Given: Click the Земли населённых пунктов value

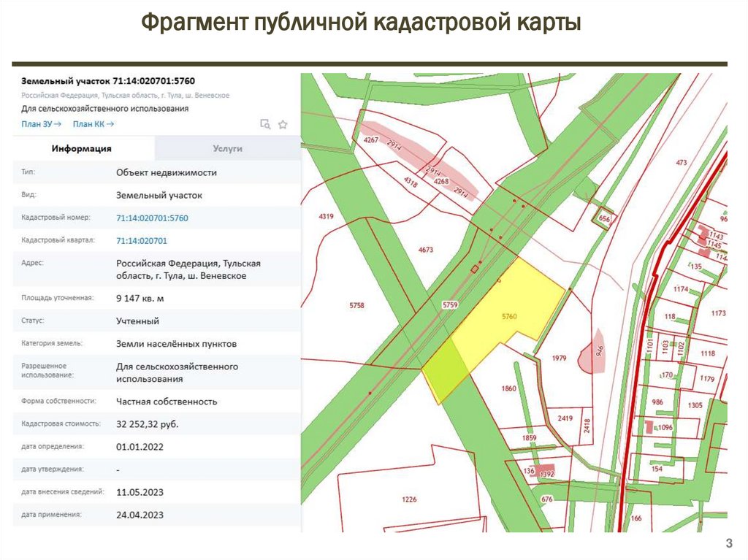Looking at the screenshot, I should pos(177,344).
